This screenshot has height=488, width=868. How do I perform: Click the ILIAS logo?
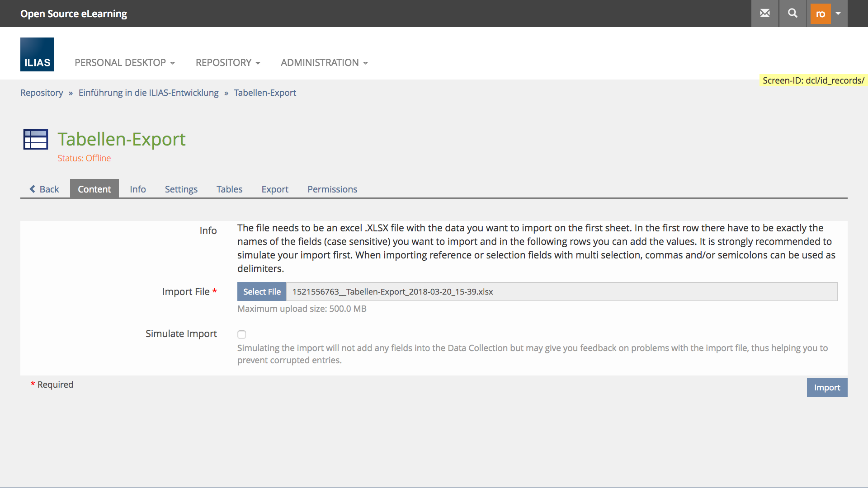pyautogui.click(x=37, y=55)
